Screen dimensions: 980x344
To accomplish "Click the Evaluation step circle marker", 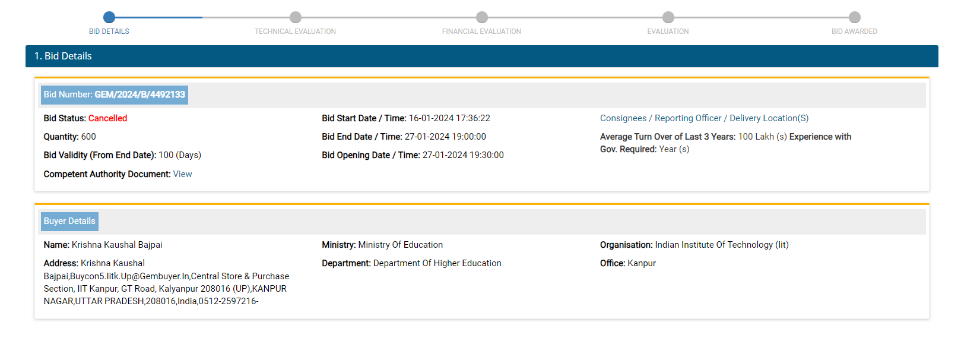I will pyautogui.click(x=668, y=17).
